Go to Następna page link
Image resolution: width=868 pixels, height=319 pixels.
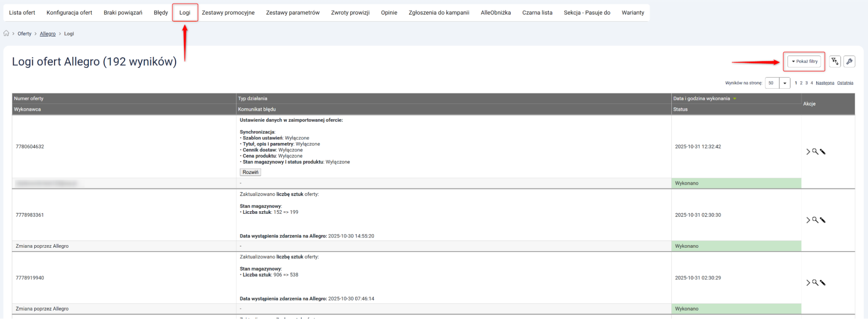tap(825, 83)
